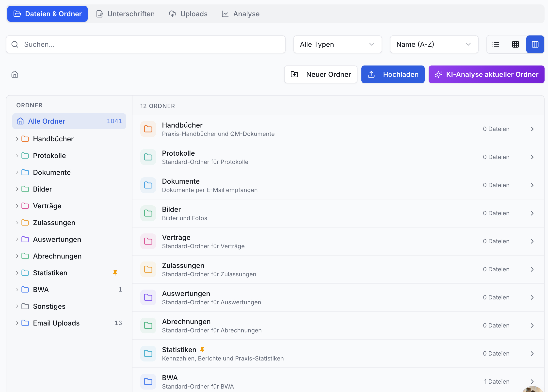Click the green Bilder folder icon in list
This screenshot has height=392, width=548.
pyautogui.click(x=148, y=213)
